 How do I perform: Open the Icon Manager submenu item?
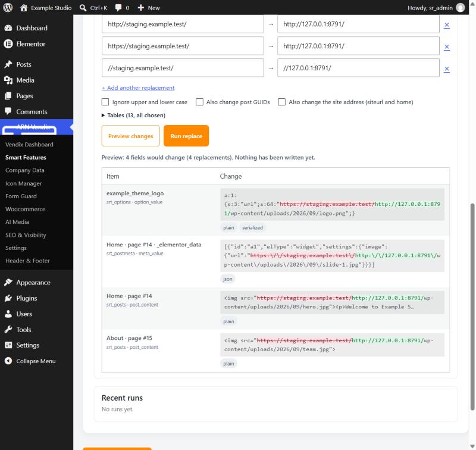click(24, 183)
